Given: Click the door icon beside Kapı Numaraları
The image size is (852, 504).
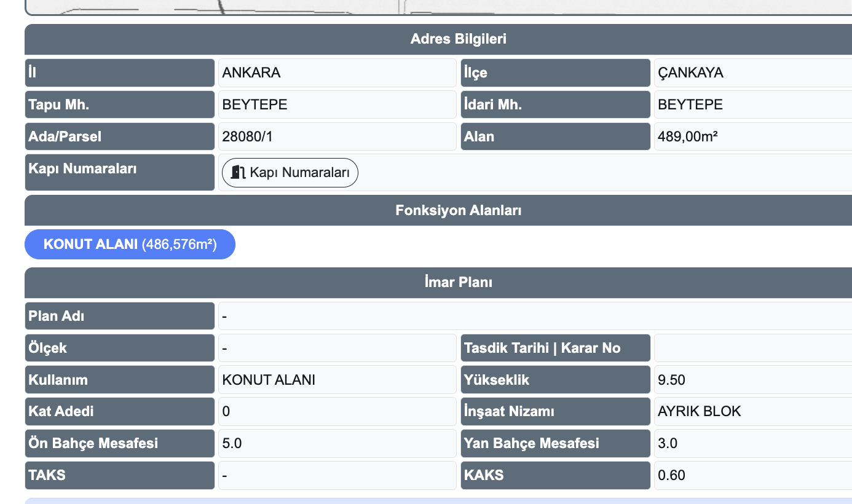Looking at the screenshot, I should (239, 173).
